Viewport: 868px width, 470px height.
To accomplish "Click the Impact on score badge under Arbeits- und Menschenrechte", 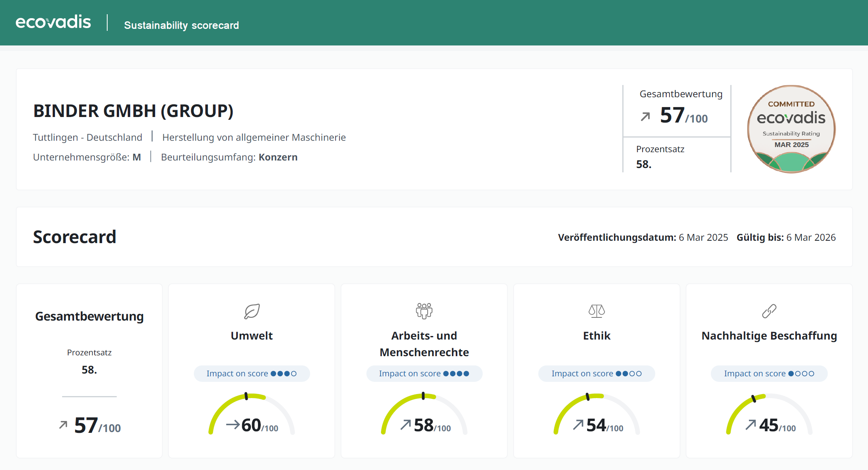I will [x=424, y=374].
